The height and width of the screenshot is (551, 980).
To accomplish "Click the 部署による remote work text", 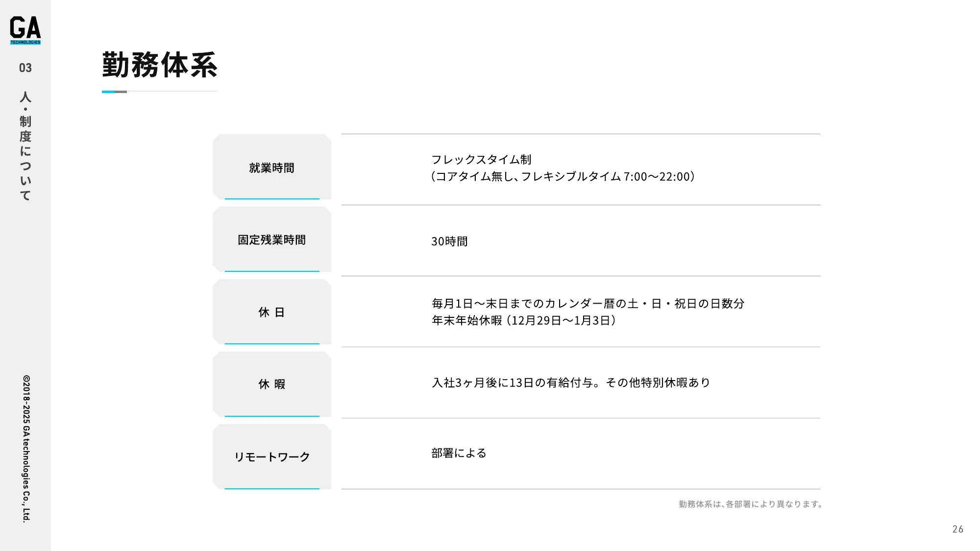I will 459,453.
